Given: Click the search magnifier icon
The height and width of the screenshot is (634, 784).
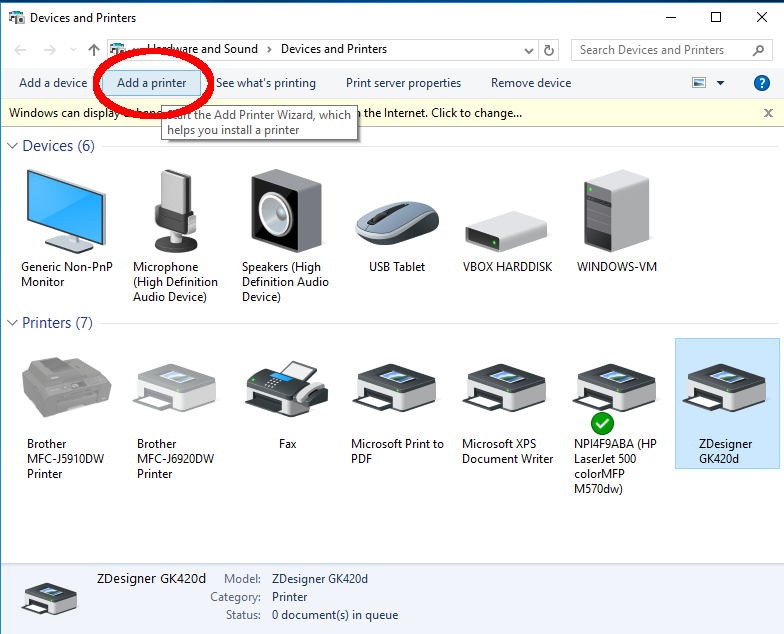Looking at the screenshot, I should (758, 50).
